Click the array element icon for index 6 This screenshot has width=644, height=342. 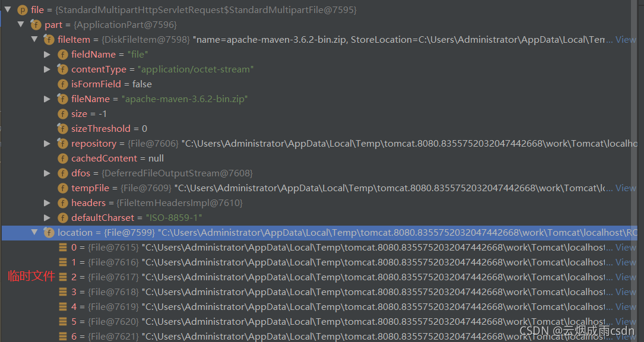point(63,336)
